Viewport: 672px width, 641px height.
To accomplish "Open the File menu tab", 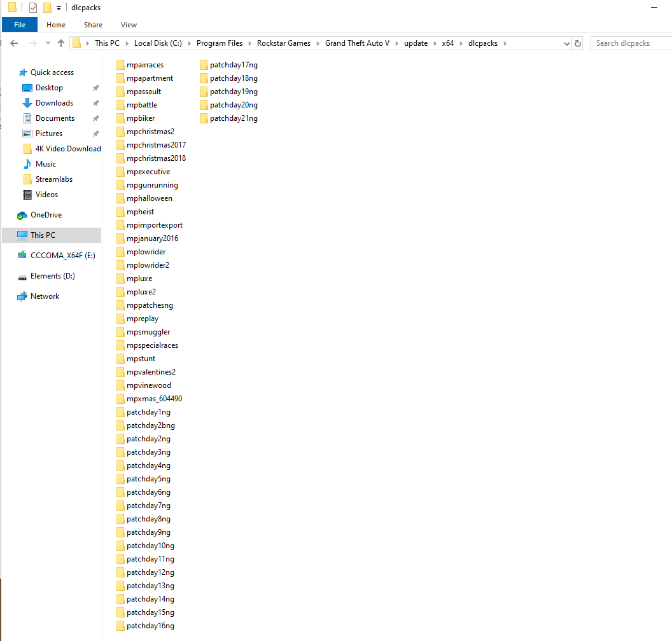I will 20,25.
